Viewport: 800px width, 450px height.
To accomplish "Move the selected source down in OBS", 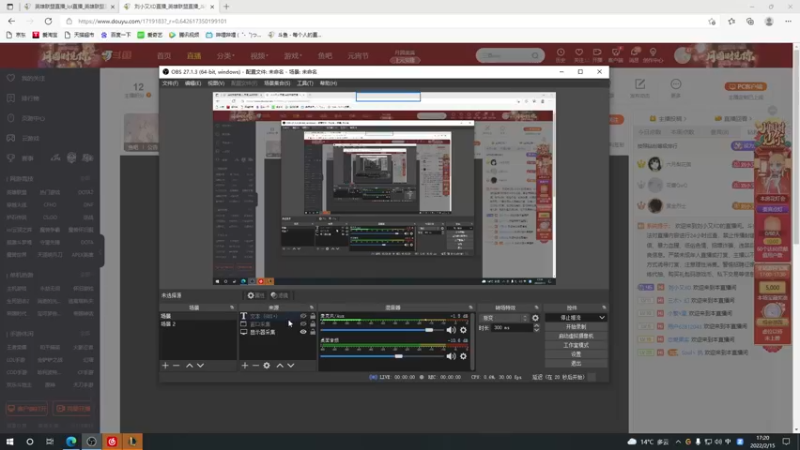I will [291, 365].
